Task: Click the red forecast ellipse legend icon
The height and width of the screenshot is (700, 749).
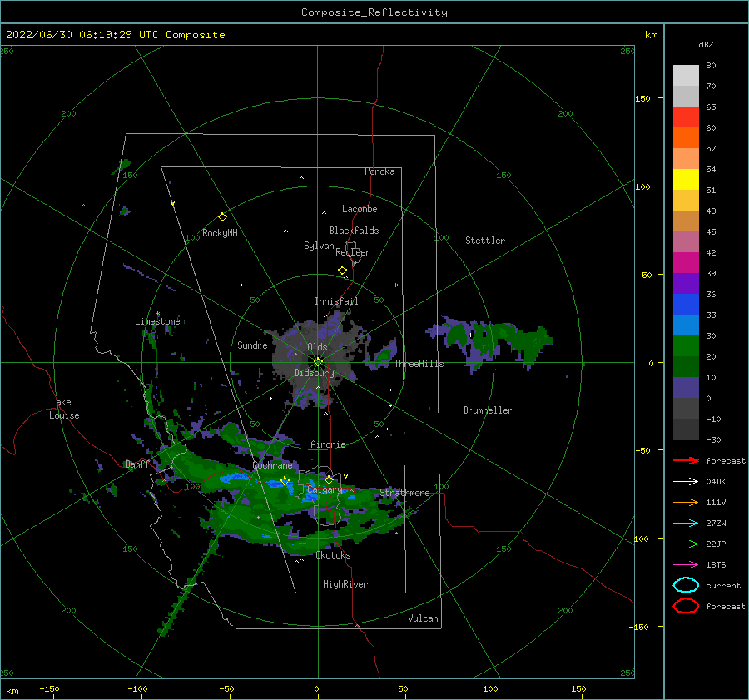Action: [686, 606]
